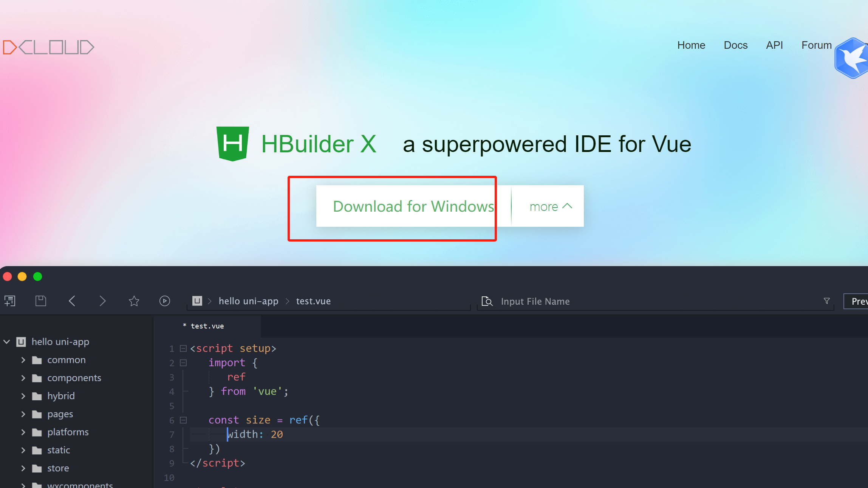Click the new file icon in toolbar

click(x=10, y=301)
